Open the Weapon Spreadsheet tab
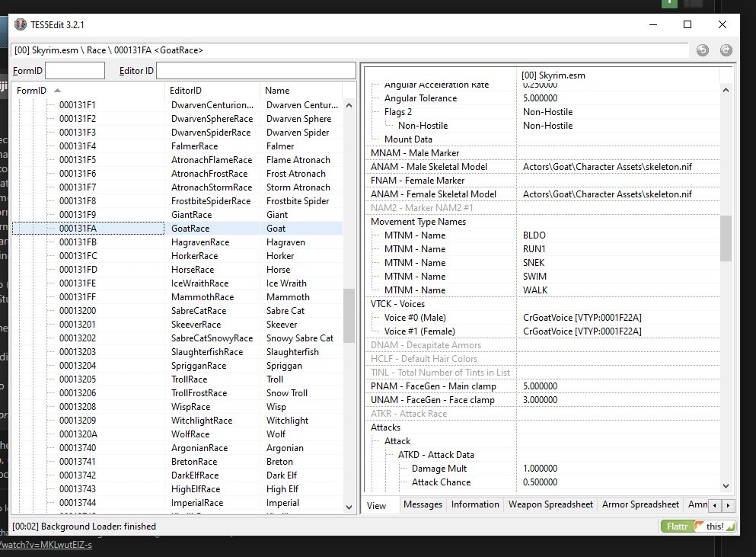756x557 pixels. (550, 504)
